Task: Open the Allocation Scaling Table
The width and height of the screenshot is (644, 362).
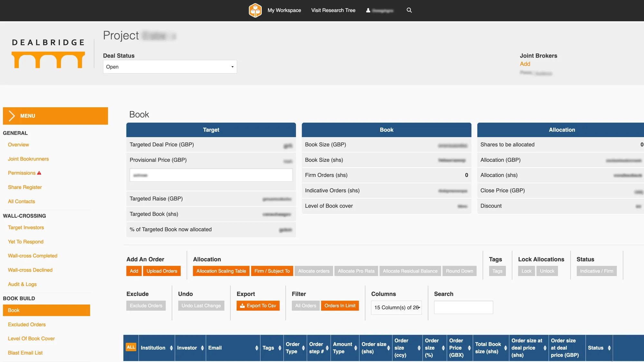Action: [x=221, y=271]
